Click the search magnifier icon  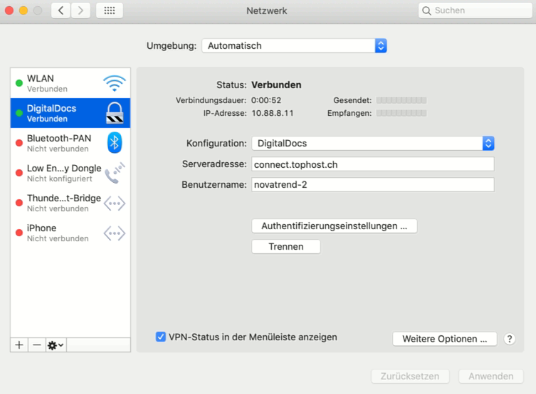pos(426,11)
